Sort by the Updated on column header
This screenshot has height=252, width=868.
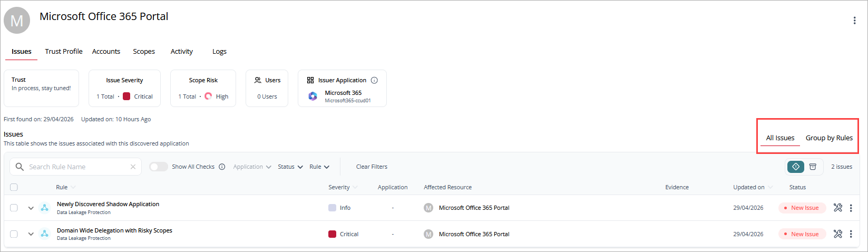753,187
